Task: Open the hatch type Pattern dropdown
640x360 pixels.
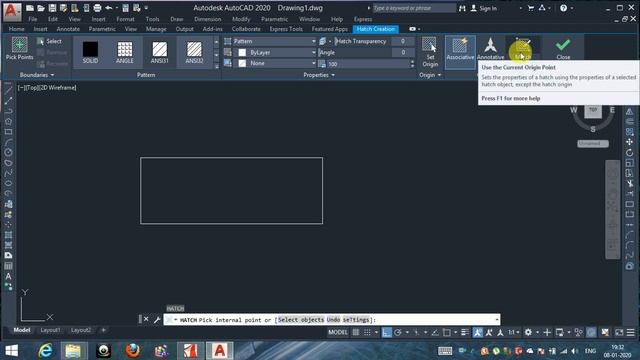Action: (x=274, y=41)
